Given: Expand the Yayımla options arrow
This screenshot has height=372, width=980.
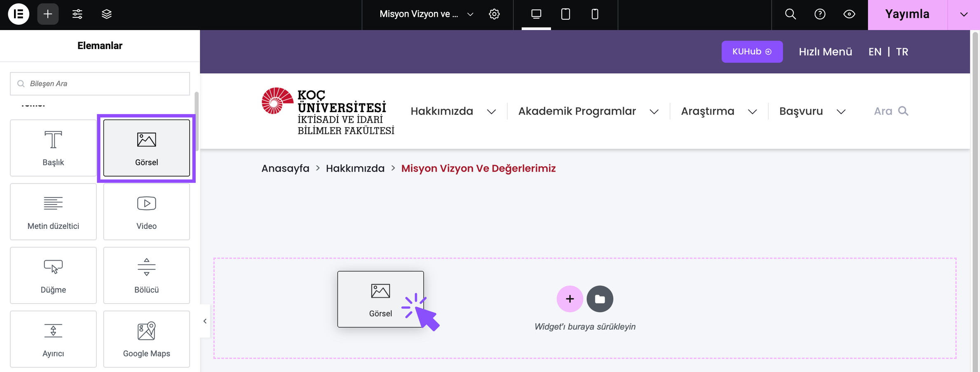Looking at the screenshot, I should [x=964, y=14].
